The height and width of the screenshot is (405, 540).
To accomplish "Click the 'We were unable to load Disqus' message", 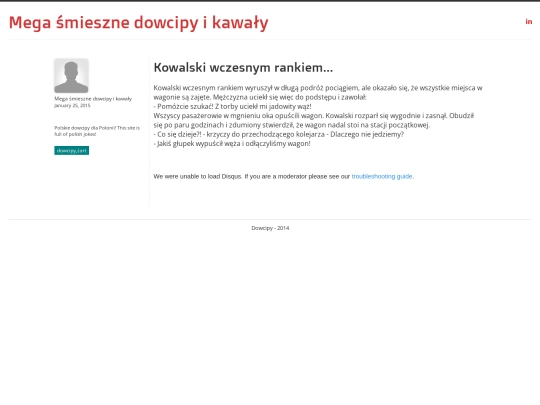I will (284, 176).
